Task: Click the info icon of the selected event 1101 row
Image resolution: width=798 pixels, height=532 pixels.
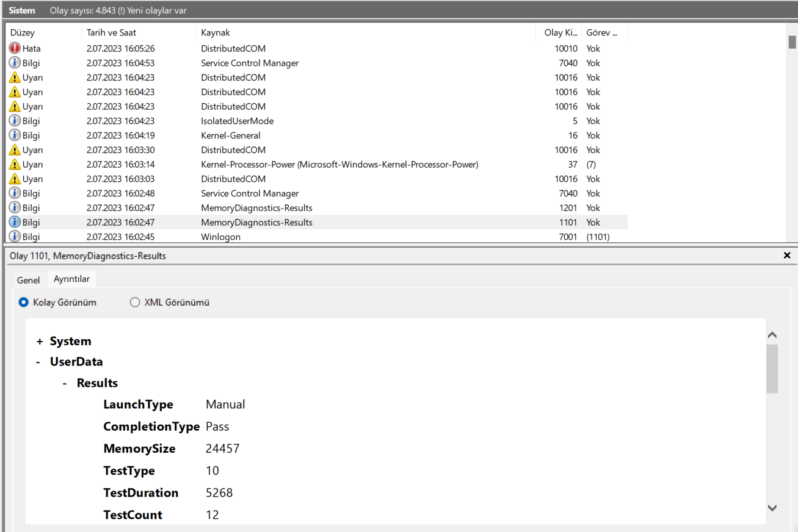Action: (15, 223)
